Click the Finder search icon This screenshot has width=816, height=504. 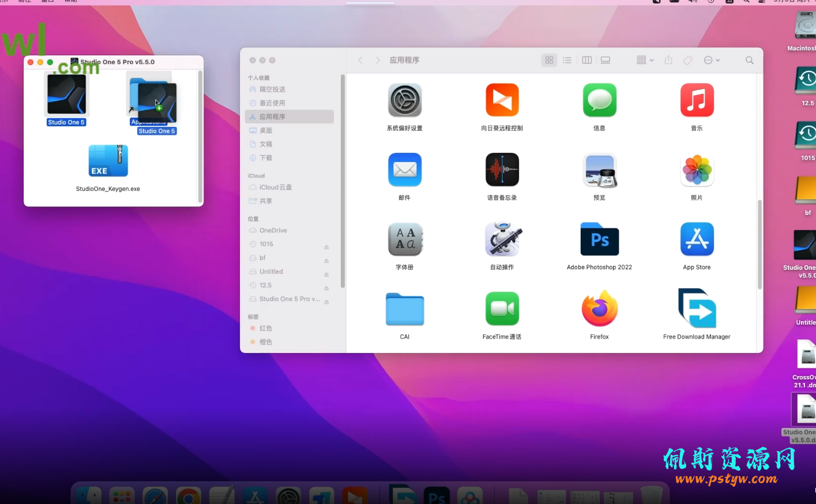750,60
